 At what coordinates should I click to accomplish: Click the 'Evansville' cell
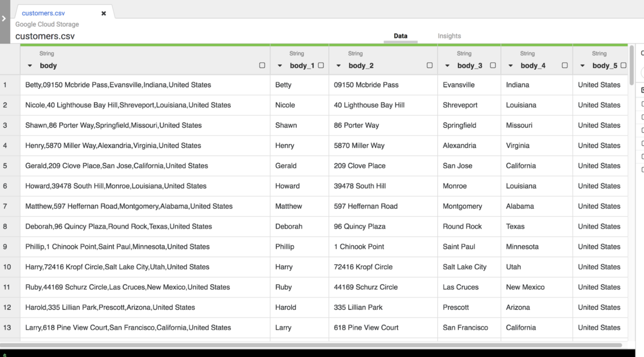[x=469, y=85]
